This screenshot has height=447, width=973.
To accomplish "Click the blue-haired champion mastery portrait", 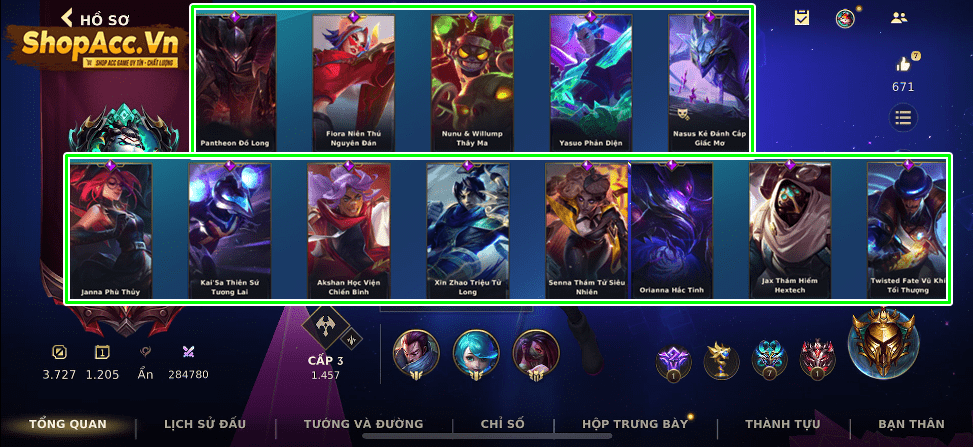I will coord(476,354).
